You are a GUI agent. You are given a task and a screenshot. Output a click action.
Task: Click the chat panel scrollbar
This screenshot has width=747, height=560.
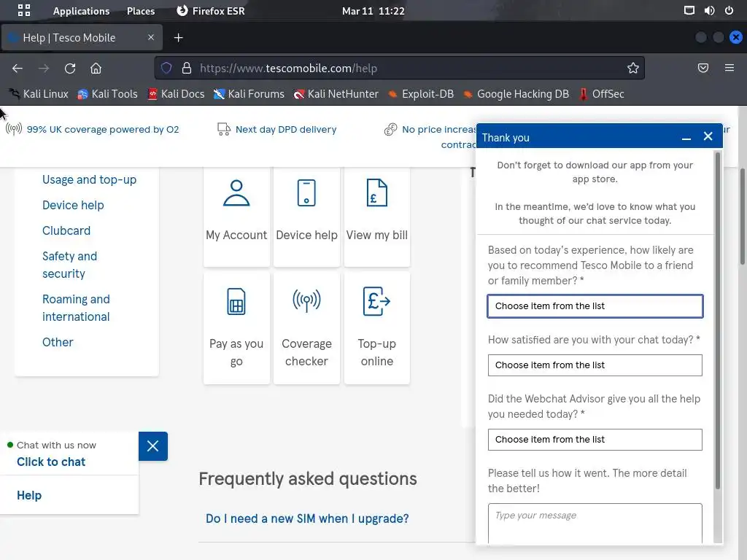click(718, 320)
